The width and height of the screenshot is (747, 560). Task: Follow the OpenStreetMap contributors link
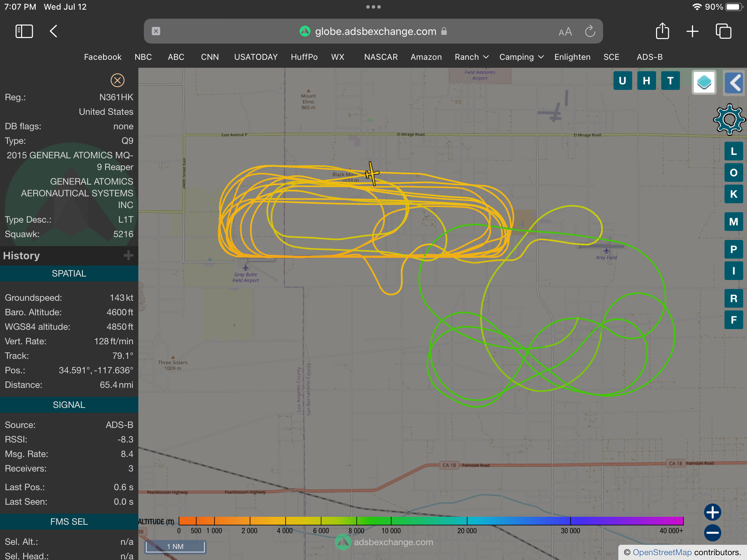click(662, 552)
